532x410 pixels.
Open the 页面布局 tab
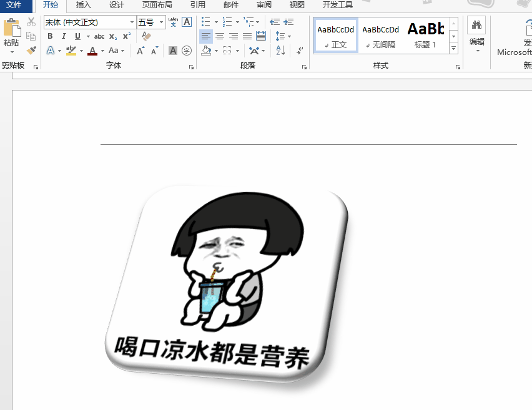(x=157, y=5)
